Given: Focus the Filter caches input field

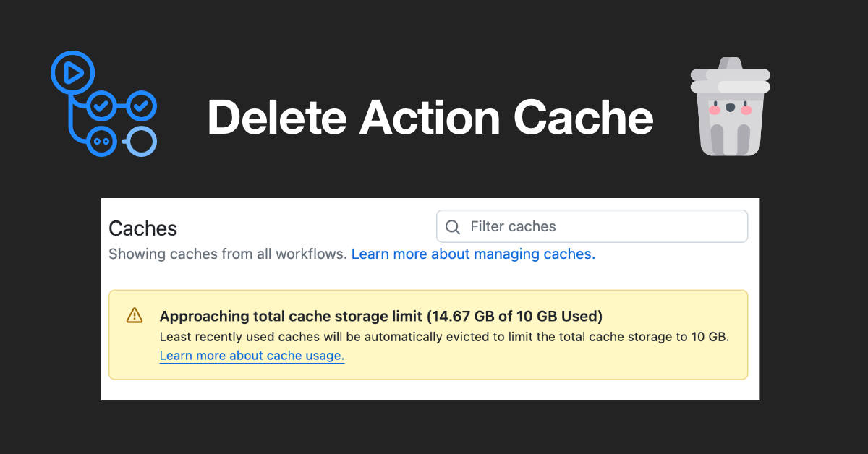Looking at the screenshot, I should click(600, 227).
